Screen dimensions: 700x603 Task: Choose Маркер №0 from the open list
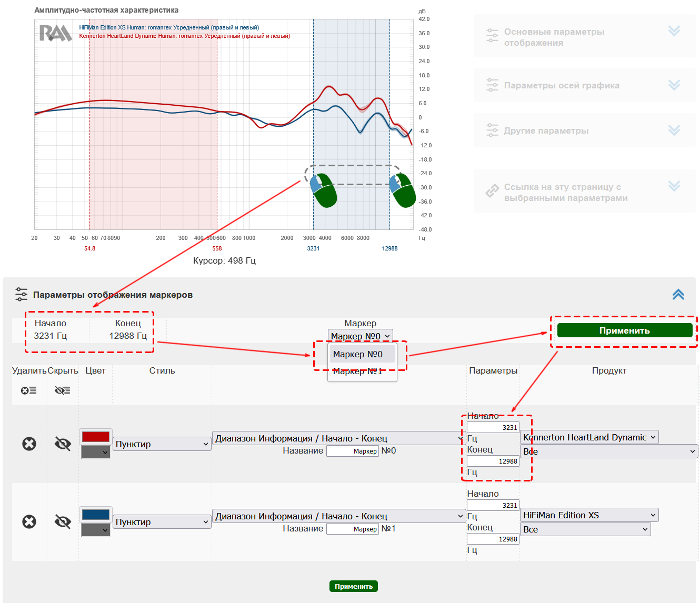pyautogui.click(x=362, y=354)
